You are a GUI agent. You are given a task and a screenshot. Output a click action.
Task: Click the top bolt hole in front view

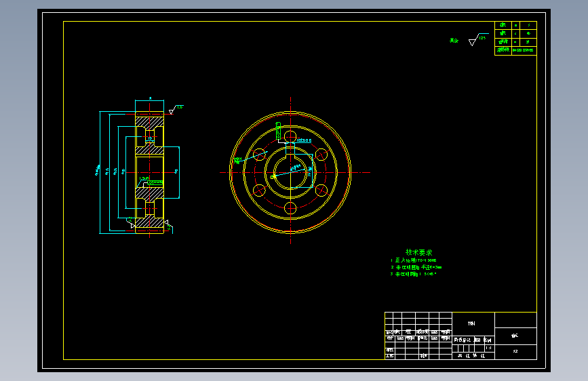[290, 137]
